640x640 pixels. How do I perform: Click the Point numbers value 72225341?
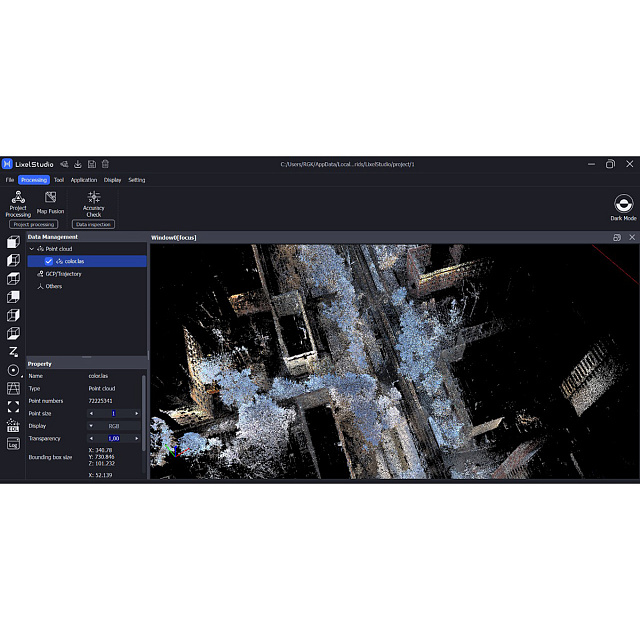coord(100,401)
